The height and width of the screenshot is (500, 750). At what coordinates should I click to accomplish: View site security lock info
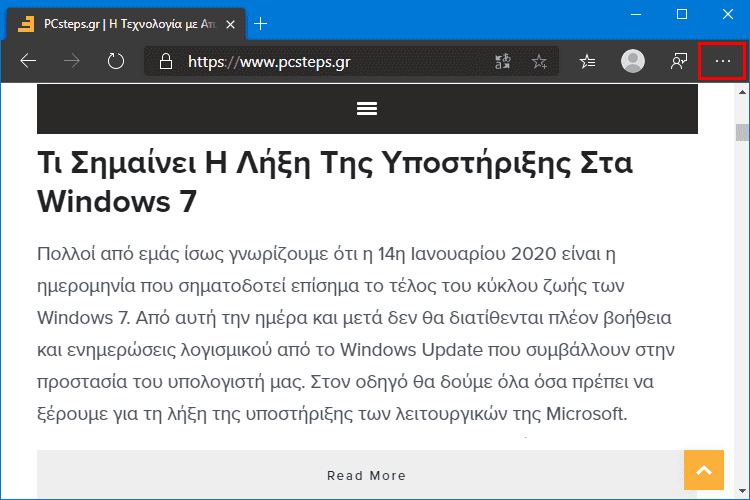point(165,62)
